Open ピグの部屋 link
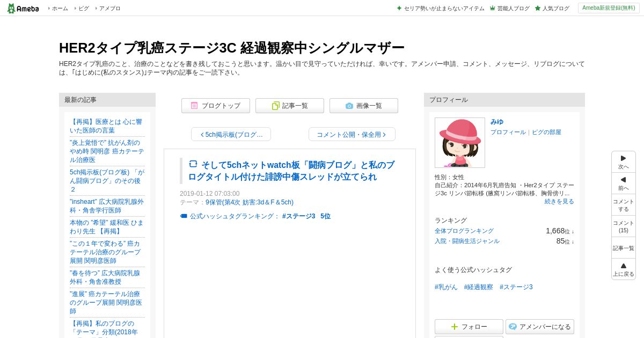This screenshot has width=644, height=338. click(x=546, y=132)
